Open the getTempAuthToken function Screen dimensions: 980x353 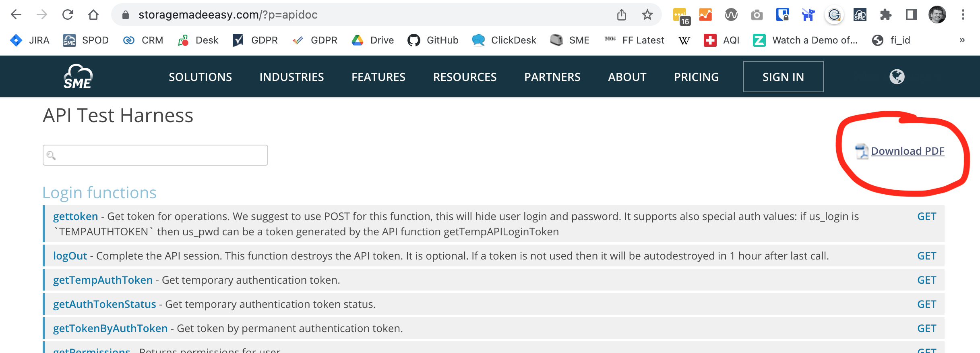pos(103,280)
